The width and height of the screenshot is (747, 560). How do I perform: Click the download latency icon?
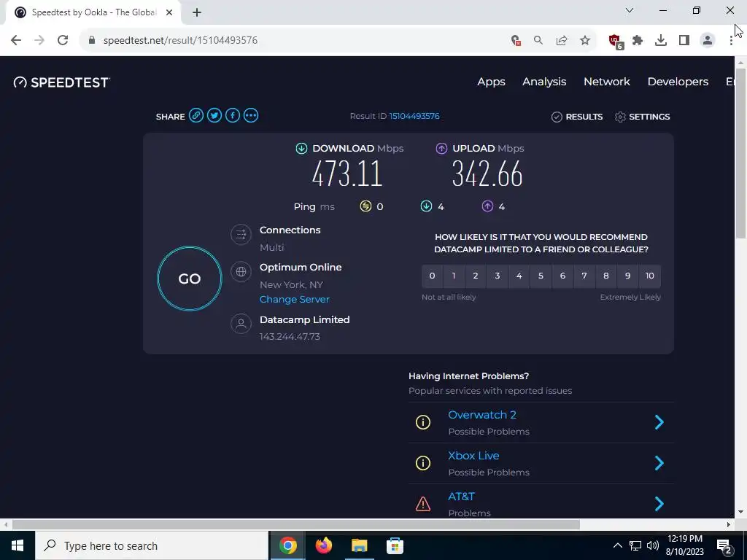426,206
